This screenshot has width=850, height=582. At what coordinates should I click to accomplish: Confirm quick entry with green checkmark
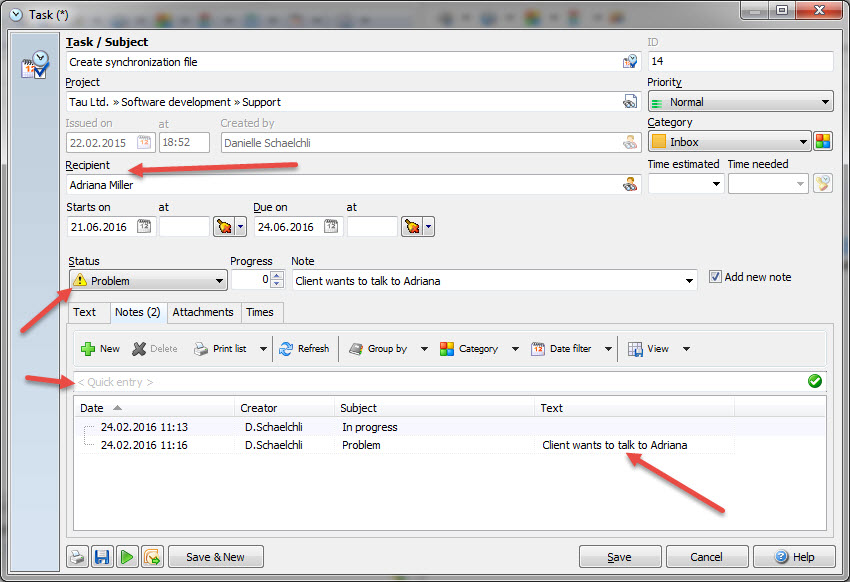(x=815, y=381)
